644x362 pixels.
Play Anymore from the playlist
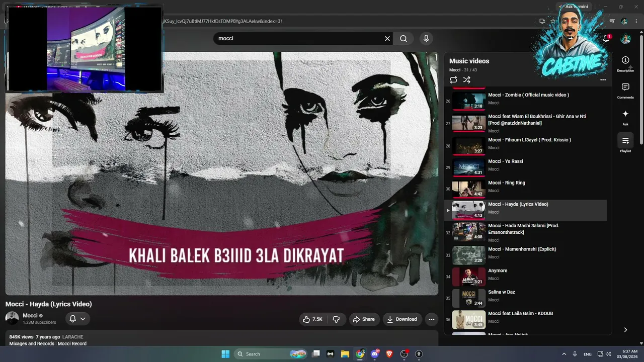[525, 276]
